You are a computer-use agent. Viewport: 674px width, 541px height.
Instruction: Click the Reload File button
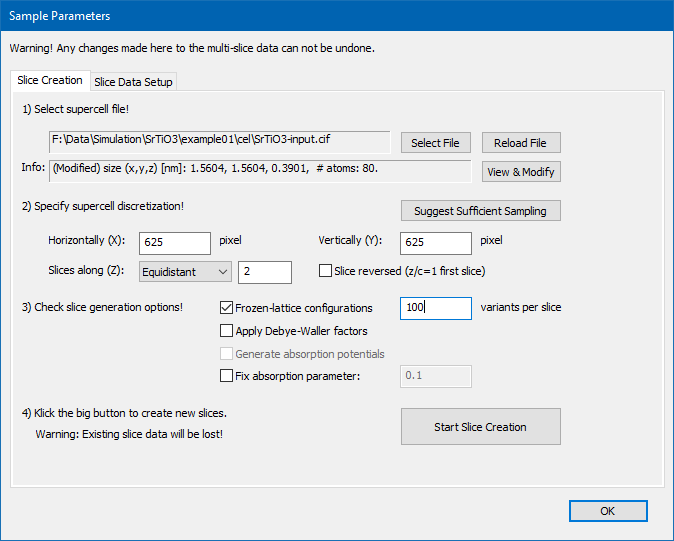(521, 143)
